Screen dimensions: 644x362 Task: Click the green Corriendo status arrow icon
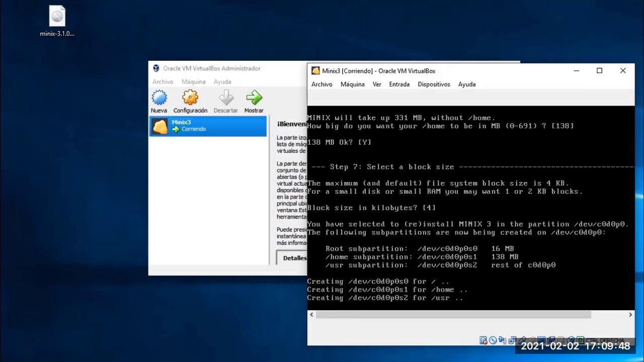click(176, 129)
